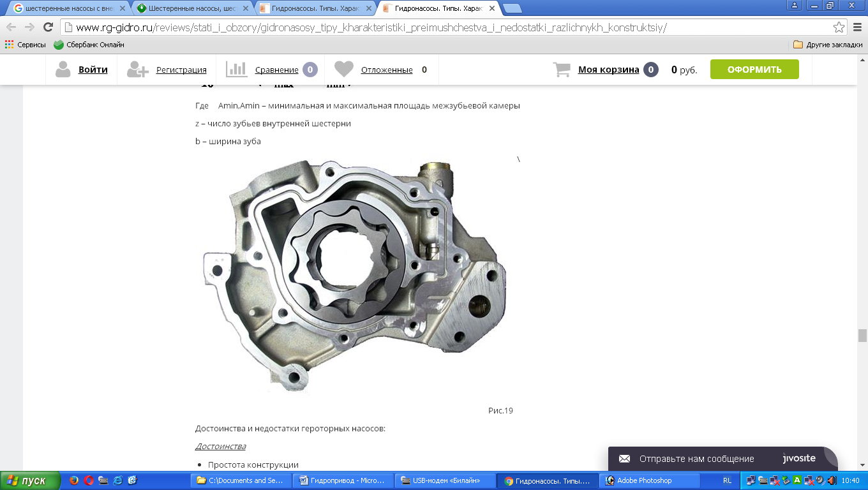
Task: Open the Регистрация link
Action: [x=181, y=70]
